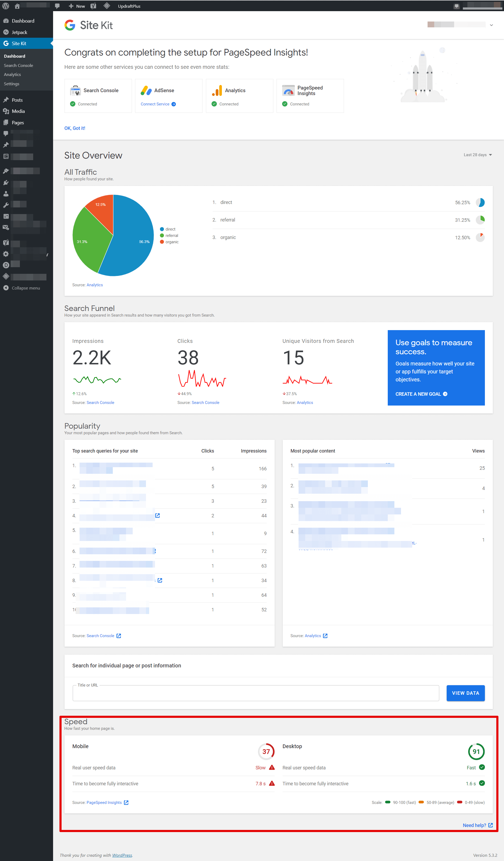Select Site Kit in the sidebar

tap(27, 43)
